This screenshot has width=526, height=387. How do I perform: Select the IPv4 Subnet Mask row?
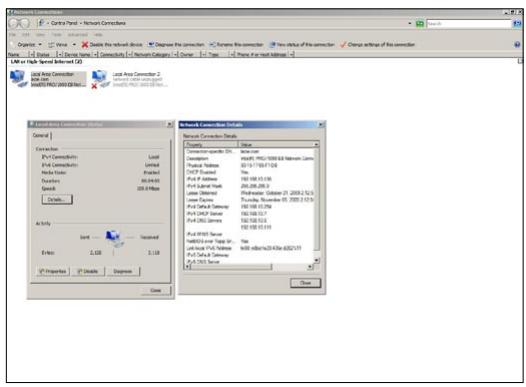249,186
